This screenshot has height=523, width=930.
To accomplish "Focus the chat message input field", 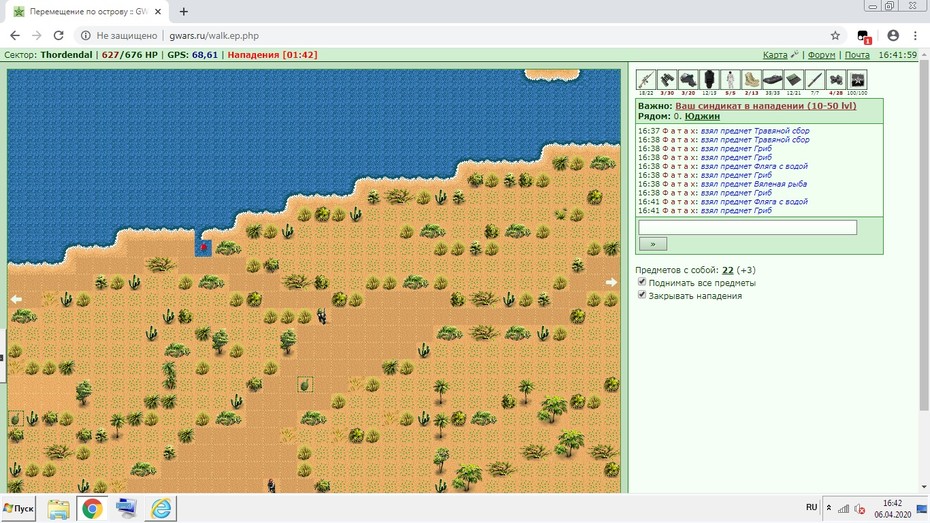I will pyautogui.click(x=747, y=227).
